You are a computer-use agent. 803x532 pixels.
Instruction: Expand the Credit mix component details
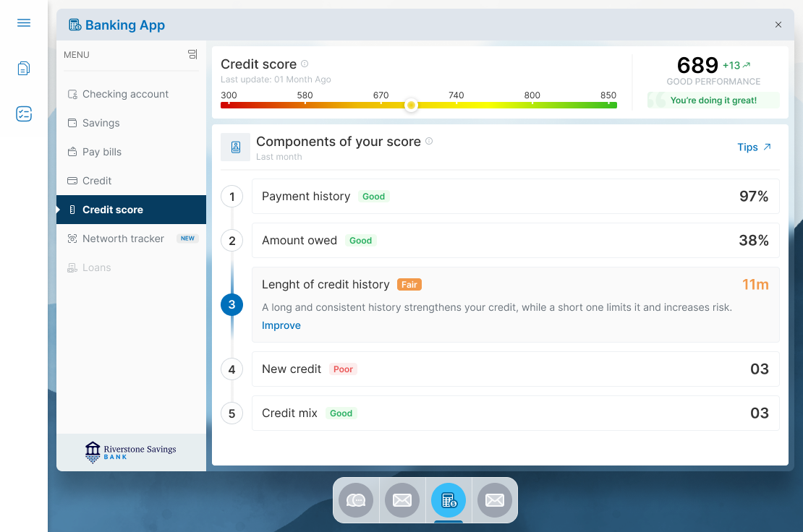[515, 413]
